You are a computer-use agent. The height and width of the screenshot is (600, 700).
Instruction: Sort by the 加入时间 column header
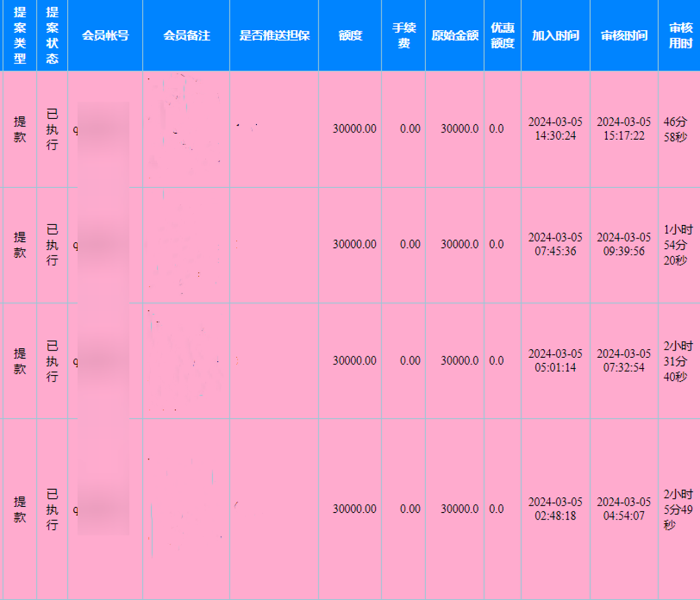pyautogui.click(x=555, y=35)
